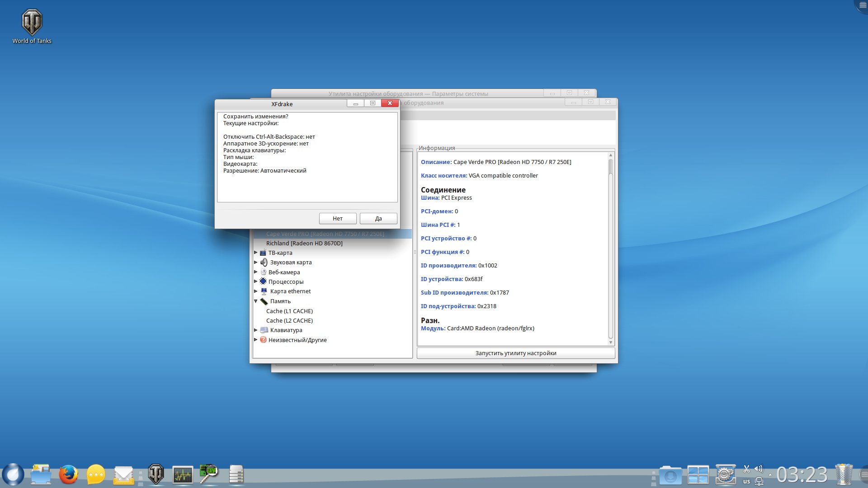Image resolution: width=868 pixels, height=488 pixels.
Task: Click the volume speaker tray icon
Action: [x=759, y=469]
